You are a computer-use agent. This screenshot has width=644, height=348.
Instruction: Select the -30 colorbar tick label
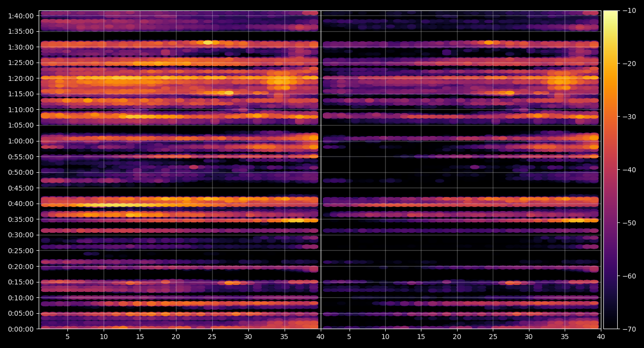point(629,117)
